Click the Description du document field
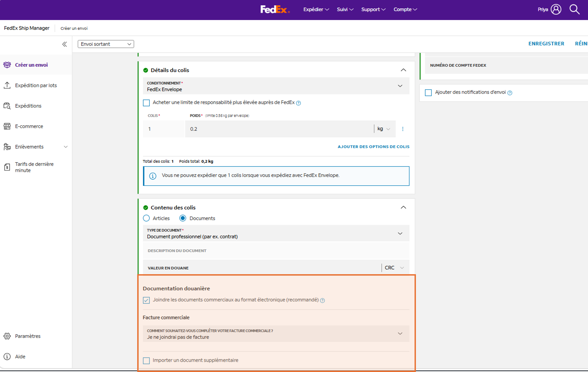The width and height of the screenshot is (588, 372). (276, 251)
